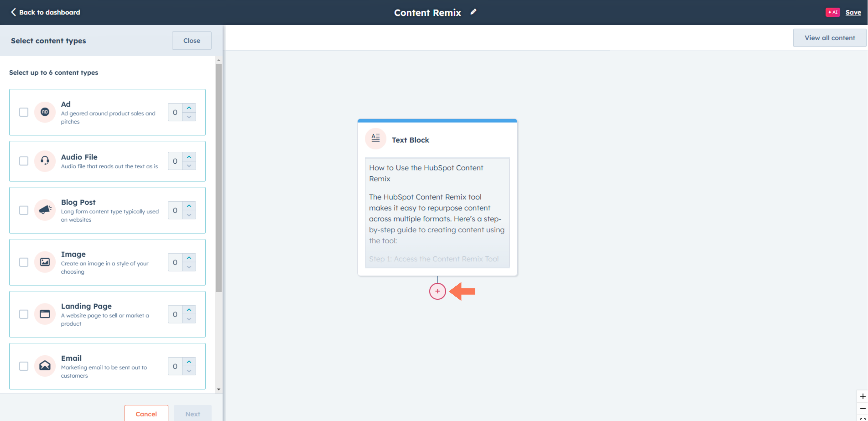Increase the Email quantity

point(189,362)
